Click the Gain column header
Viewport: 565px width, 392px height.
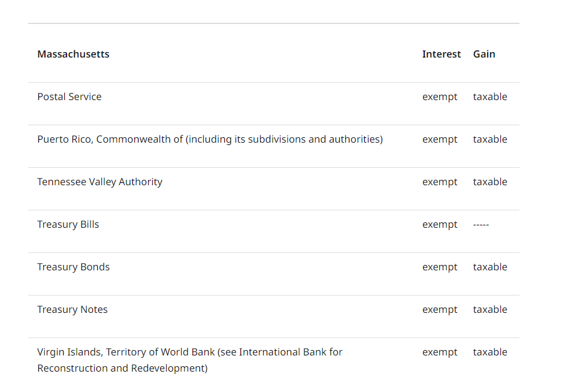click(x=484, y=54)
